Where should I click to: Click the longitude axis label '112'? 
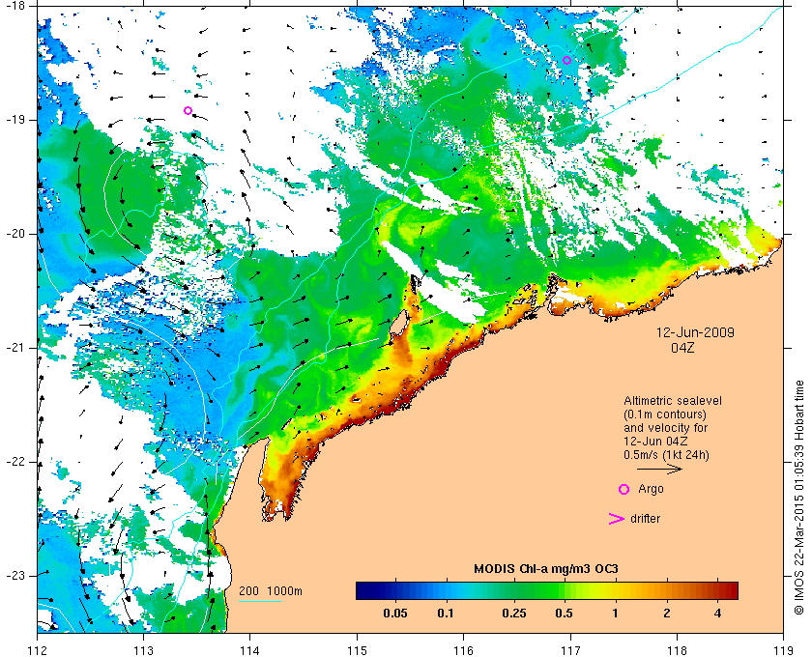pyautogui.click(x=38, y=649)
